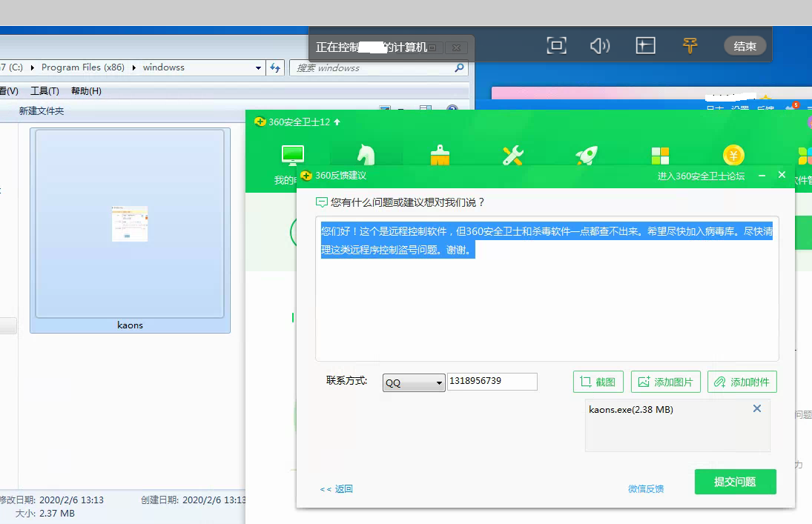Screen dimensions: 812x524
Task: Click the rocket speed-up icon
Action: pyautogui.click(x=587, y=155)
